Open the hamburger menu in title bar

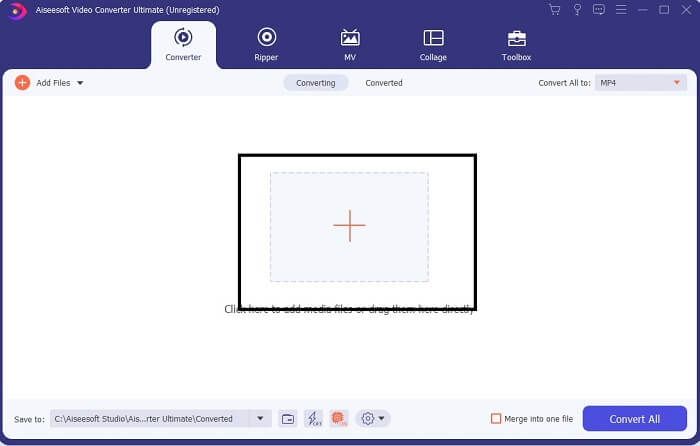pos(620,10)
